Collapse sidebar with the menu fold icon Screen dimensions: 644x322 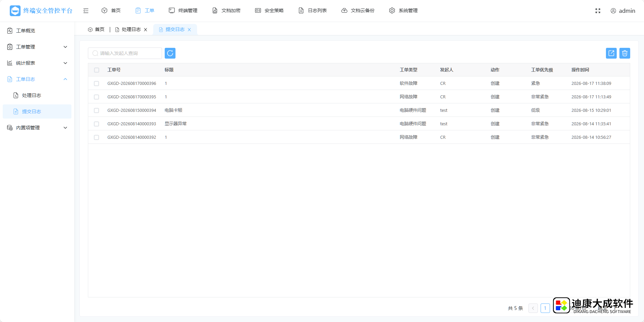[x=86, y=11]
